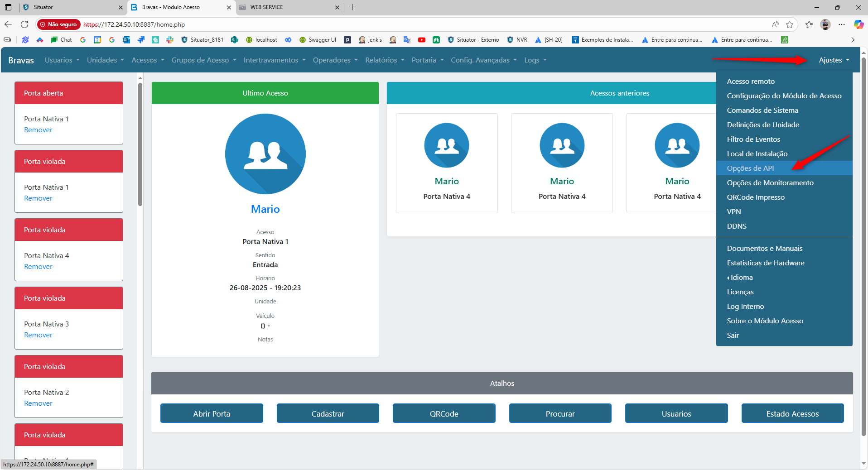The image size is (868, 470).
Task: Add page to favorites star icon
Action: coord(790,24)
